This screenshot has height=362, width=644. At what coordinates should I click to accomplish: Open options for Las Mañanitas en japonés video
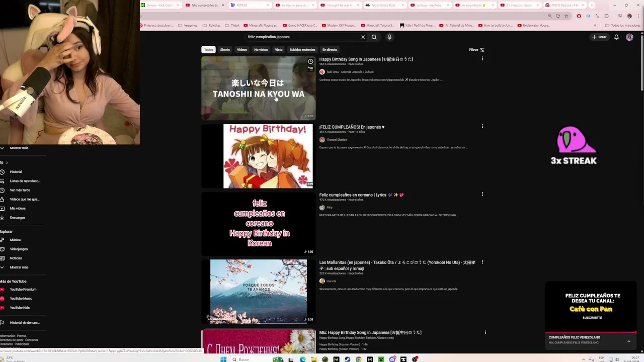(x=482, y=262)
